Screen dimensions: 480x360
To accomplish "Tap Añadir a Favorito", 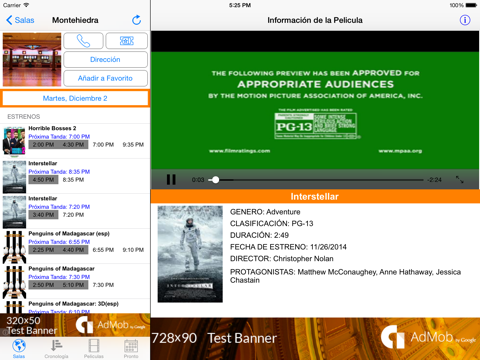I will point(105,78).
